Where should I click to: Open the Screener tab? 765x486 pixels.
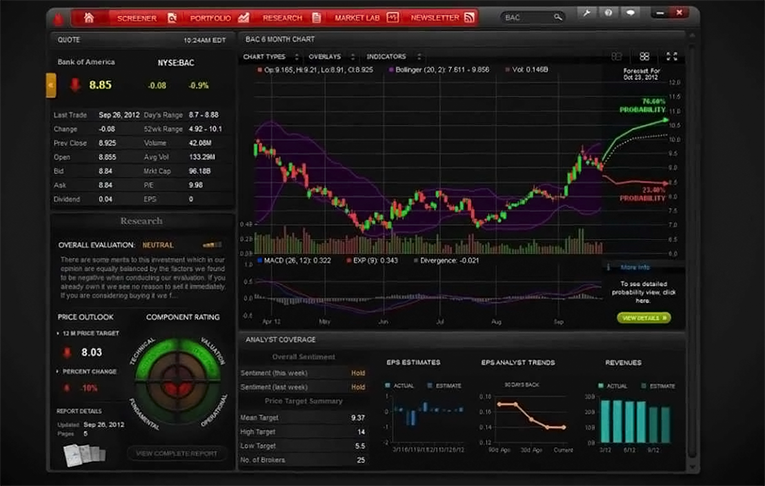tap(137, 18)
